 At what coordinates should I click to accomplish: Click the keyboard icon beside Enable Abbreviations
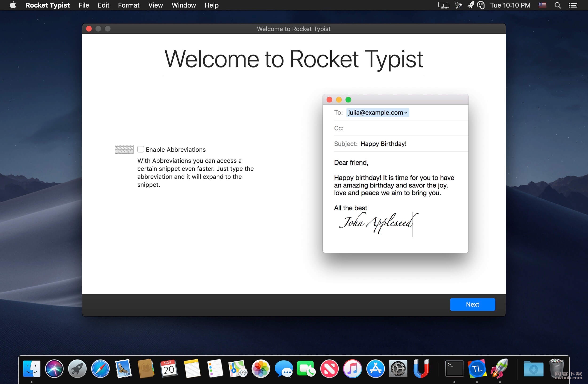pyautogui.click(x=124, y=149)
